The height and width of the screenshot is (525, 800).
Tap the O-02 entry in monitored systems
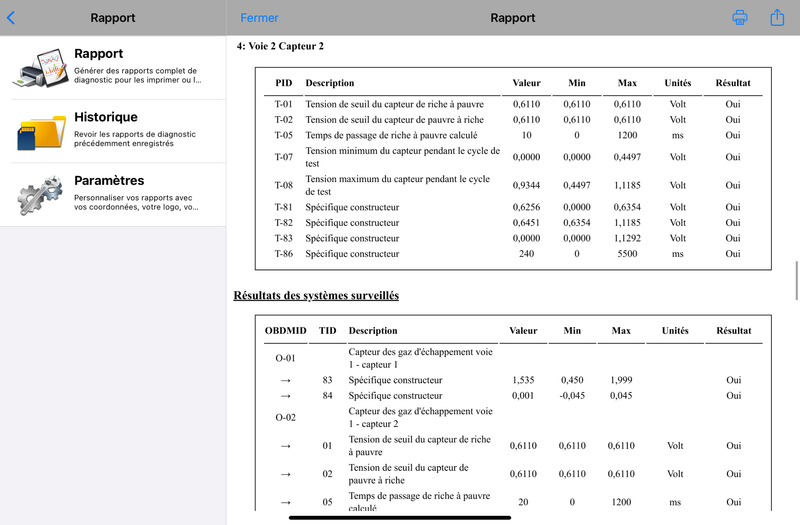[x=285, y=416]
